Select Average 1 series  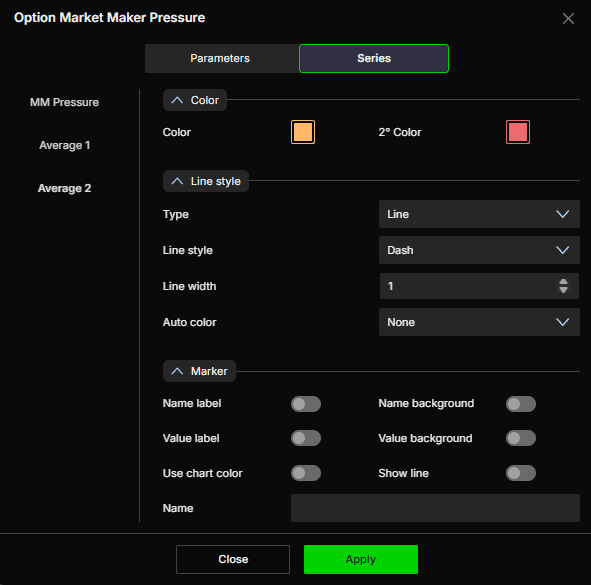pyautogui.click(x=64, y=145)
